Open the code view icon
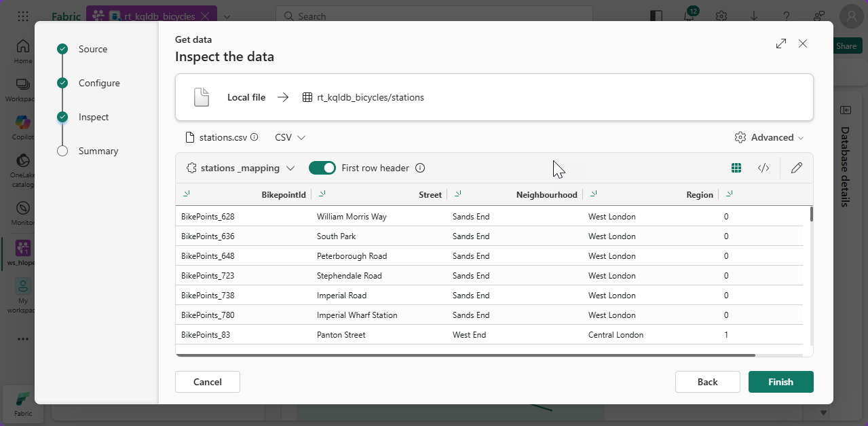This screenshot has height=426, width=868. pyautogui.click(x=763, y=168)
